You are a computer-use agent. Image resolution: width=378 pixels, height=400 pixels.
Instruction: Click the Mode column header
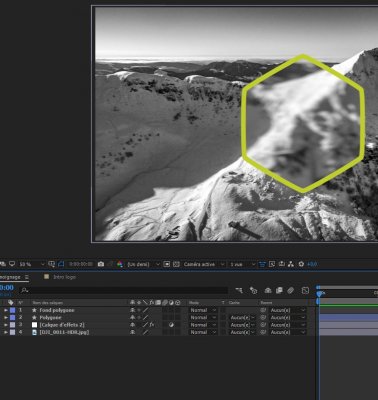point(194,303)
